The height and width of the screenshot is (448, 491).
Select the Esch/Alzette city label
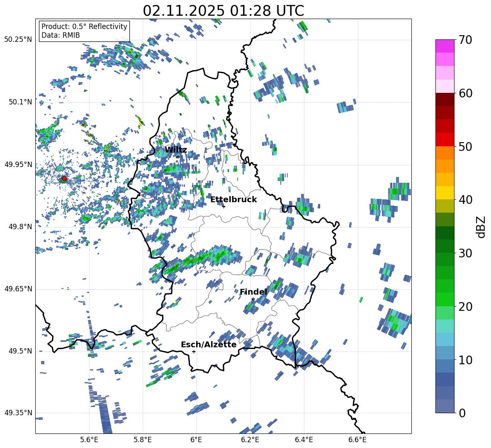[209, 344]
